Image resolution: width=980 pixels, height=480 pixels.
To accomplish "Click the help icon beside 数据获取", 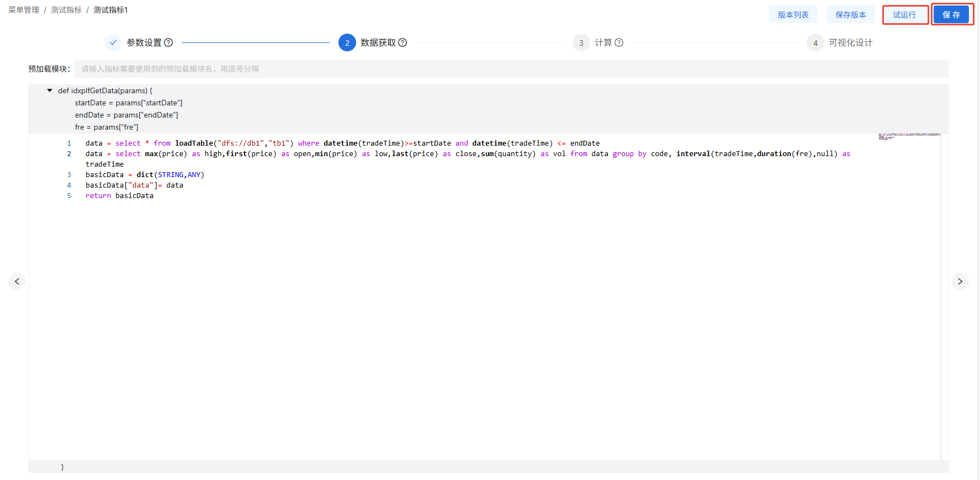I will click(402, 42).
